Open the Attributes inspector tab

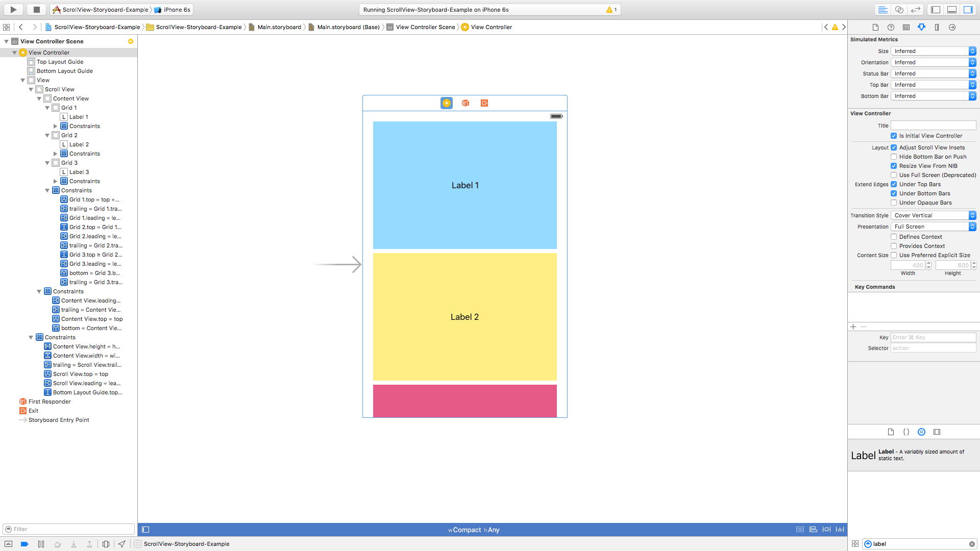coord(921,27)
